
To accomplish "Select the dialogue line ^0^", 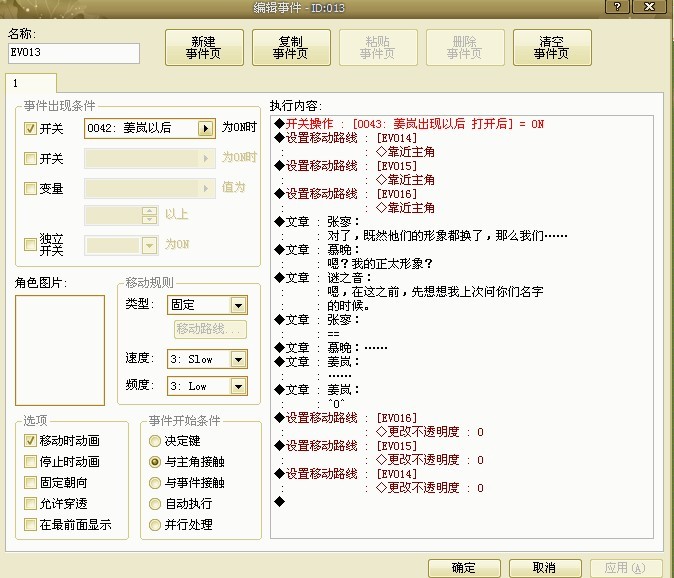I will coord(336,404).
